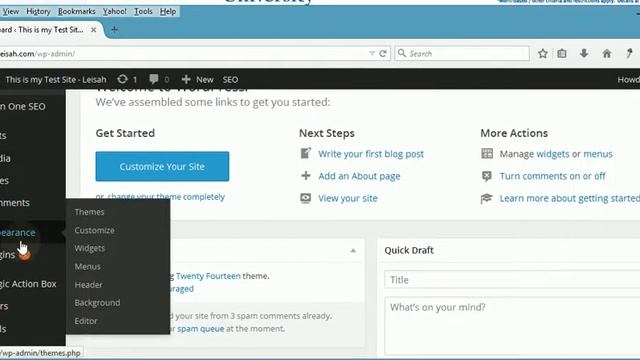The image size is (640, 360).
Task: Click the View your site screen icon
Action: pos(305,198)
